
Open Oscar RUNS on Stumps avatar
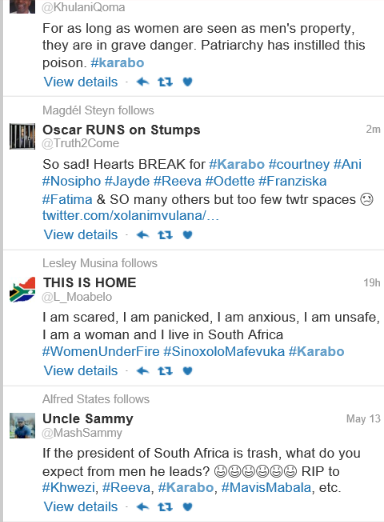22,136
